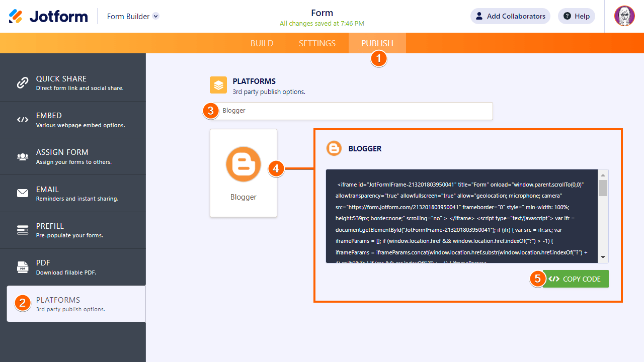Image resolution: width=644 pixels, height=362 pixels.
Task: Click Add Collaborators
Action: click(x=510, y=16)
